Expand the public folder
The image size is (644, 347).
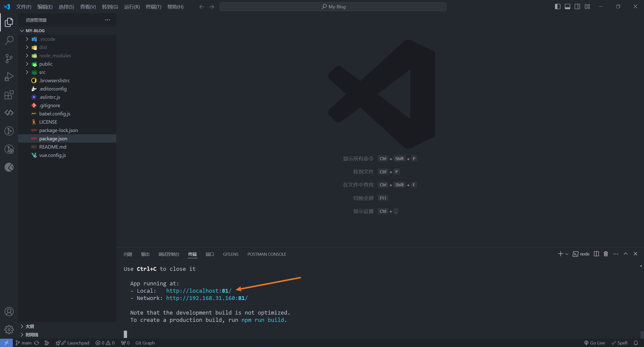click(27, 64)
